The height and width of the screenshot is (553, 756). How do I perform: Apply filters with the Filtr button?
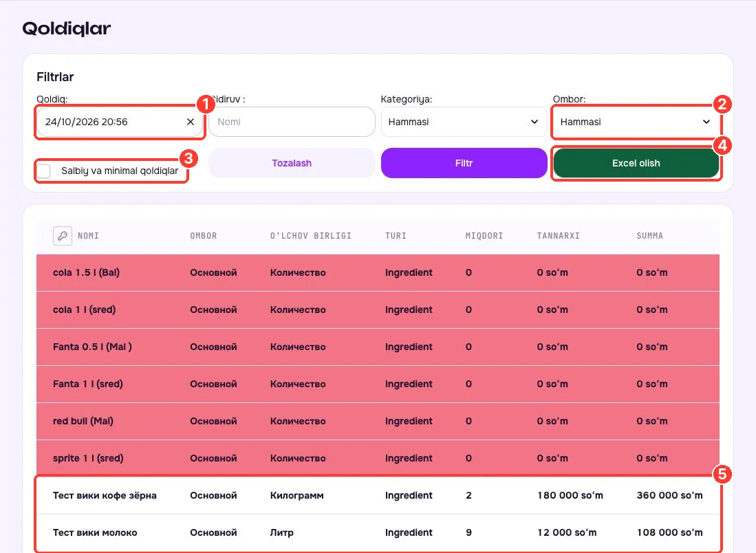pos(464,163)
